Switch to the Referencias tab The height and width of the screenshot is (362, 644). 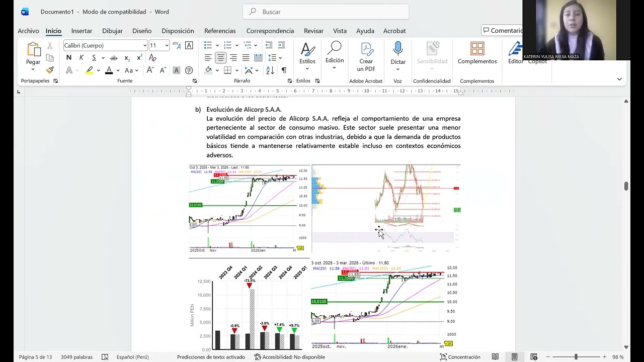(220, 31)
